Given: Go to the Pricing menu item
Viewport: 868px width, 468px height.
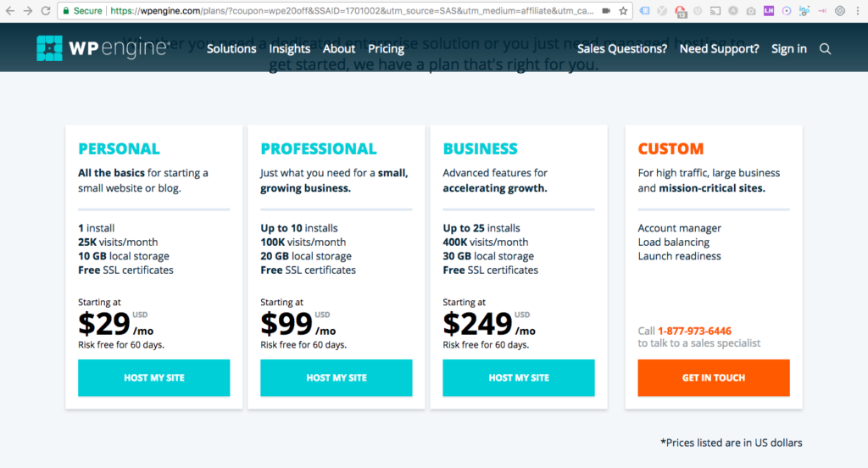Looking at the screenshot, I should click(386, 48).
